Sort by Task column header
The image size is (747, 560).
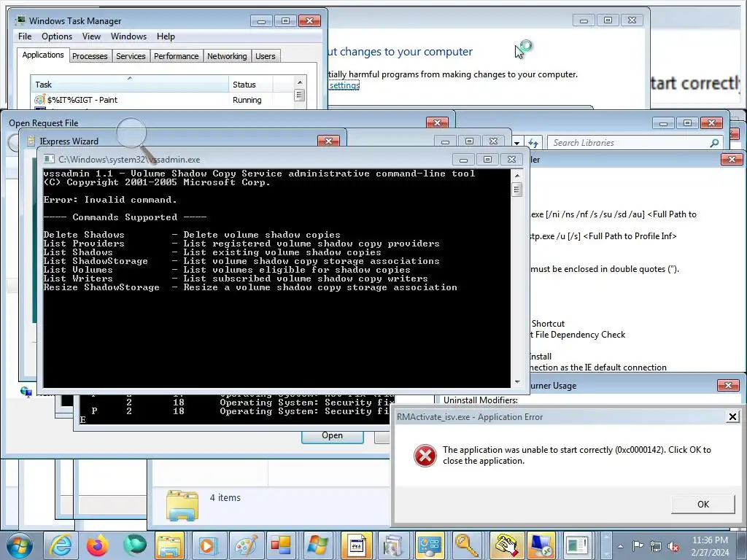point(130,85)
